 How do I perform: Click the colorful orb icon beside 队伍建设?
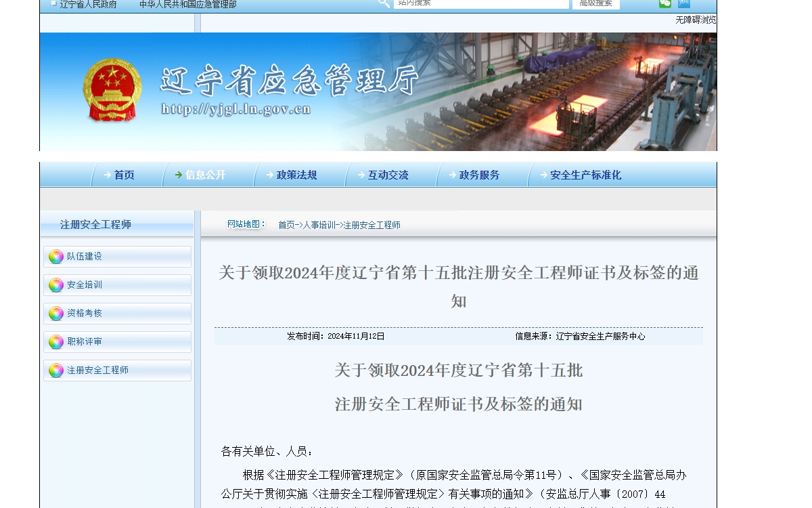tap(55, 256)
